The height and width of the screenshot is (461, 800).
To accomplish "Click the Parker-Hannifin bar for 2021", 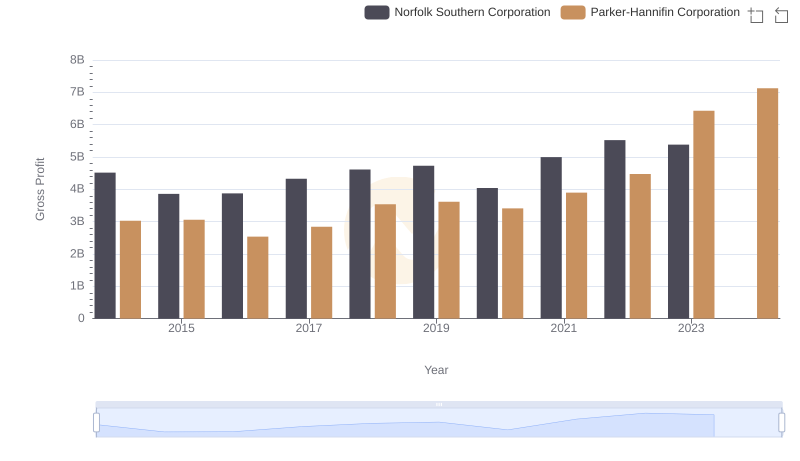I will tap(577, 255).
